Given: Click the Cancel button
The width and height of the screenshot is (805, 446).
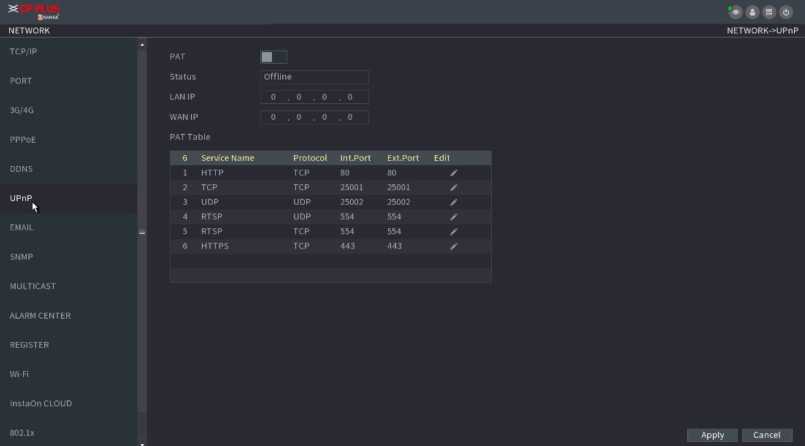Looking at the screenshot, I should [766, 435].
